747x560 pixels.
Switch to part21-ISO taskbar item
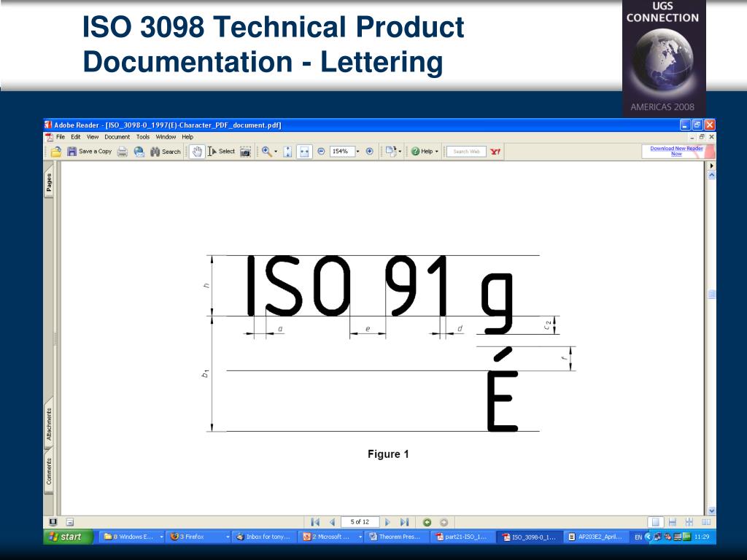click(464, 537)
